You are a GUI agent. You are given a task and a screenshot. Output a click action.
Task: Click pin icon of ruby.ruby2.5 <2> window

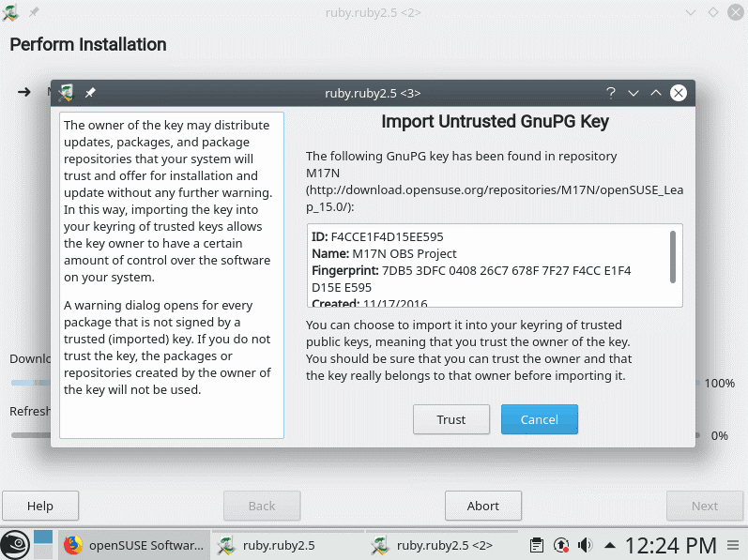click(34, 12)
